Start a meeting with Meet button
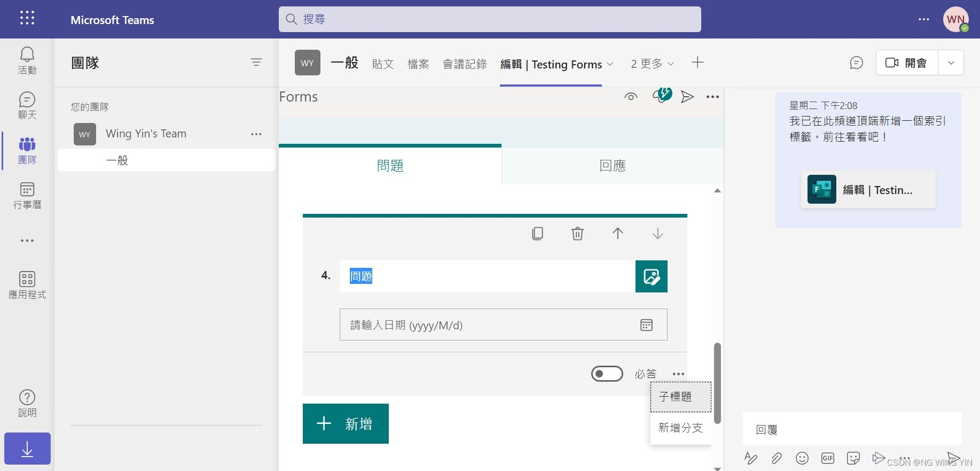 click(907, 63)
